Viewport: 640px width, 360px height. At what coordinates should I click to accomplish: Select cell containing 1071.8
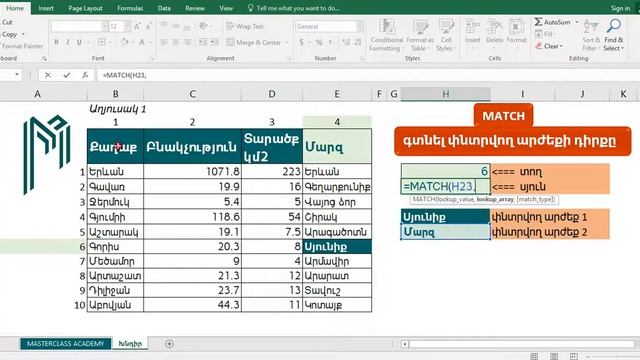pyautogui.click(x=192, y=171)
